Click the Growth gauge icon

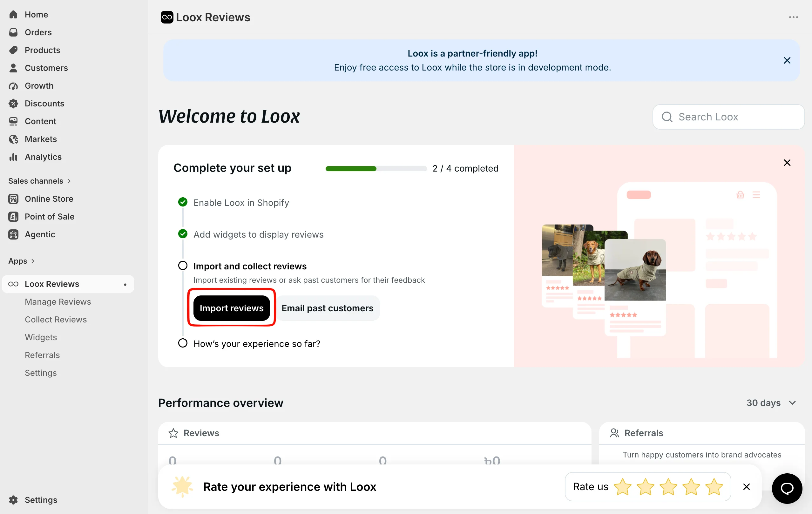click(x=13, y=86)
